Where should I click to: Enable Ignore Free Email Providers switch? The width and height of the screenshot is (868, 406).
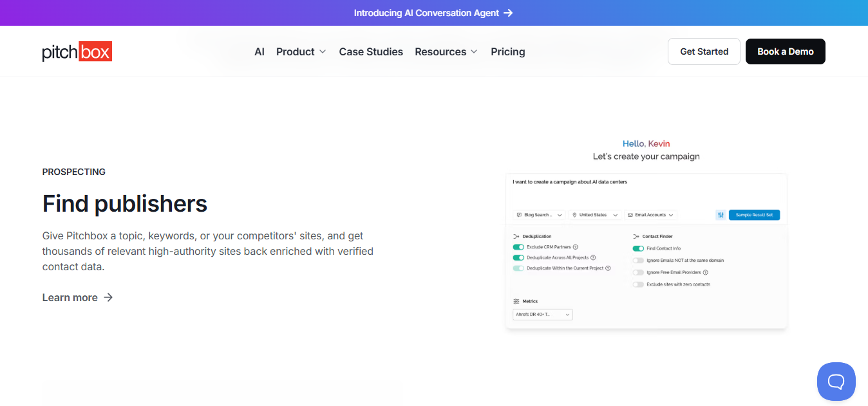[x=638, y=273]
